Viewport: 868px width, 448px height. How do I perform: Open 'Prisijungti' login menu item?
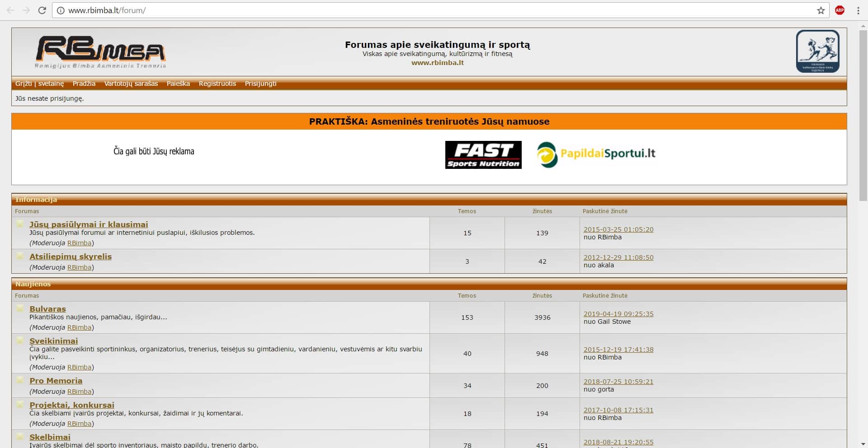(260, 84)
